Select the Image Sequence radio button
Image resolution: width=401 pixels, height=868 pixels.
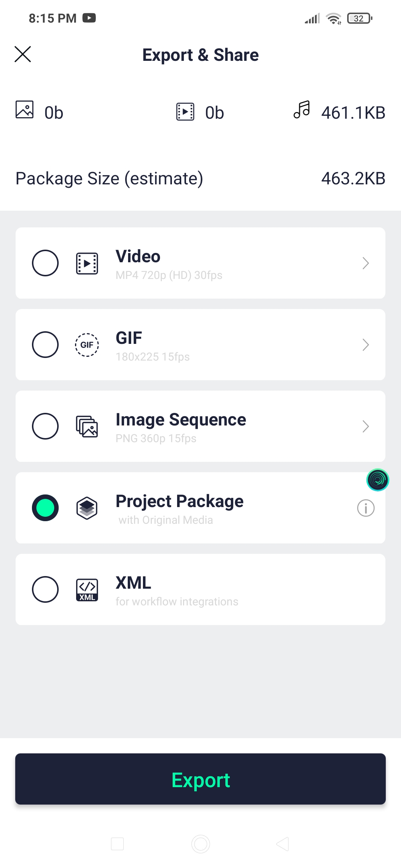[x=45, y=426]
